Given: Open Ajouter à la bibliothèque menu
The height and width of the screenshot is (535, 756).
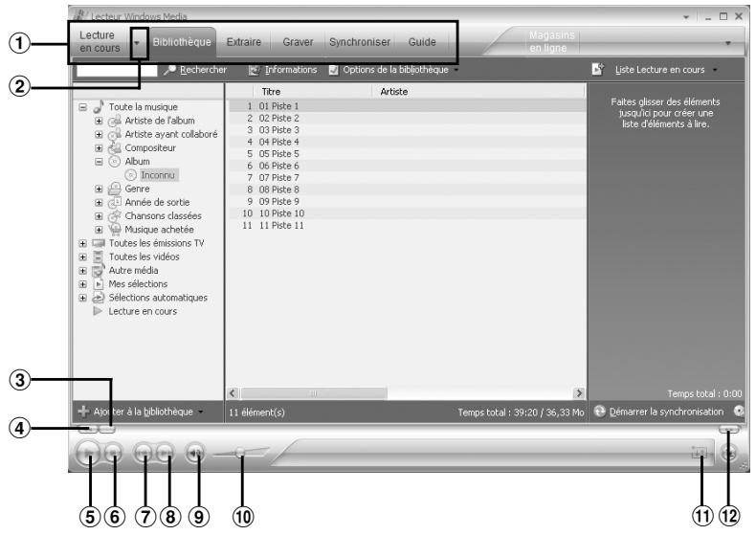Looking at the screenshot, I should 141,412.
